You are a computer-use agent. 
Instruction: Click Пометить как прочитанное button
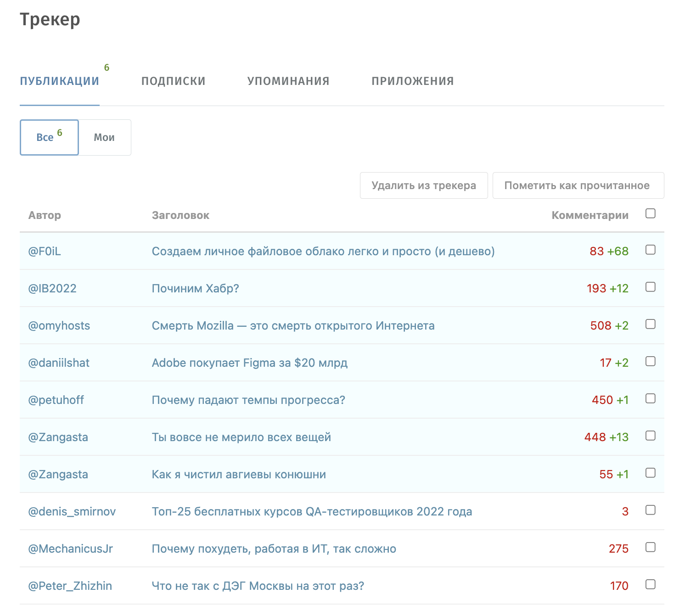pos(578,185)
